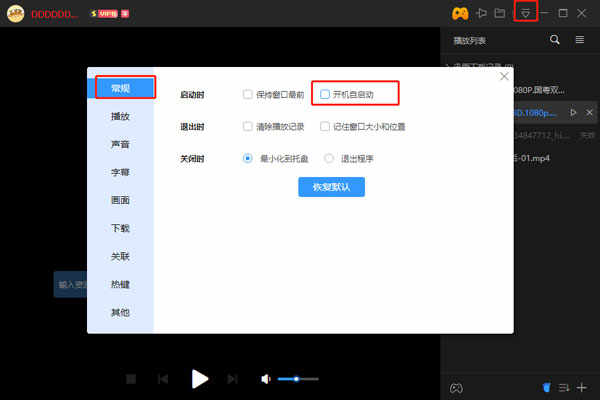The height and width of the screenshot is (400, 600).
Task: Play the highlighted 1080p playlist item
Action: coord(573,113)
